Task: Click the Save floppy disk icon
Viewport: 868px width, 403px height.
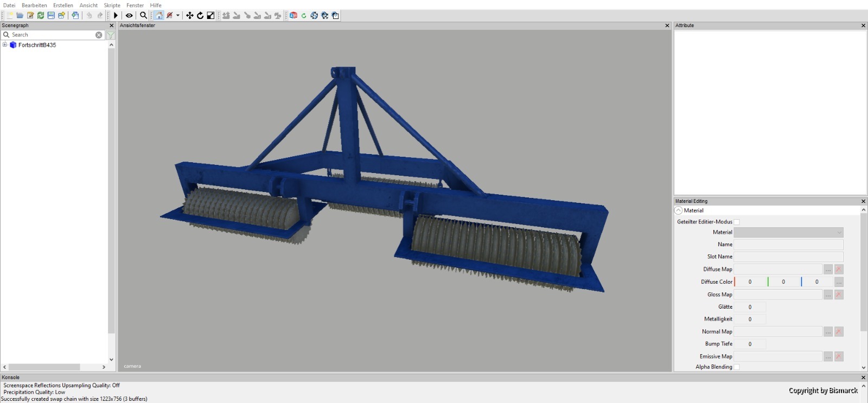Action: (x=51, y=16)
